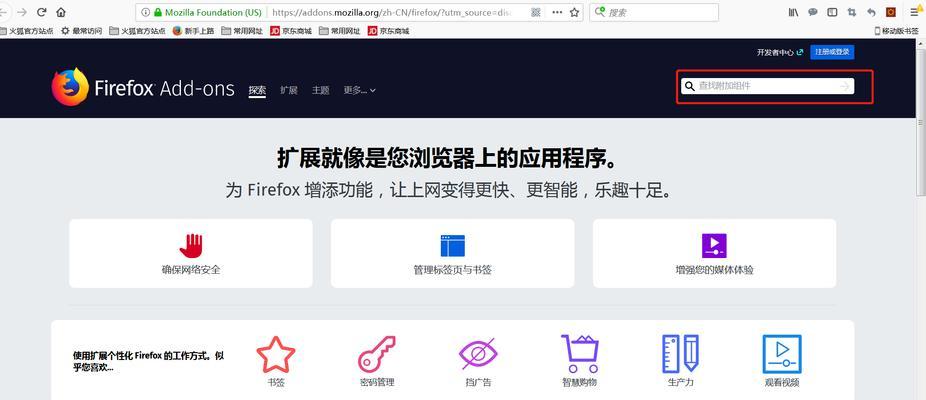Click the screenshot crop toolbar icon

coord(852,12)
